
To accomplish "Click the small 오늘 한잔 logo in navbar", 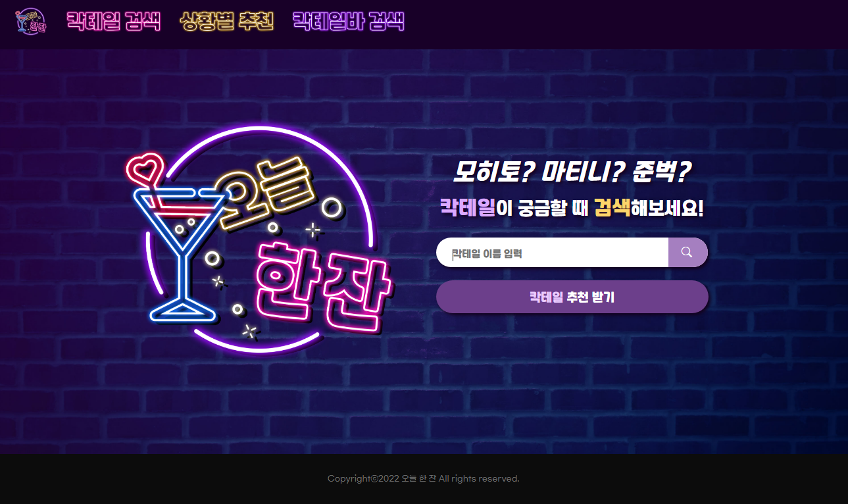I will click(x=31, y=22).
